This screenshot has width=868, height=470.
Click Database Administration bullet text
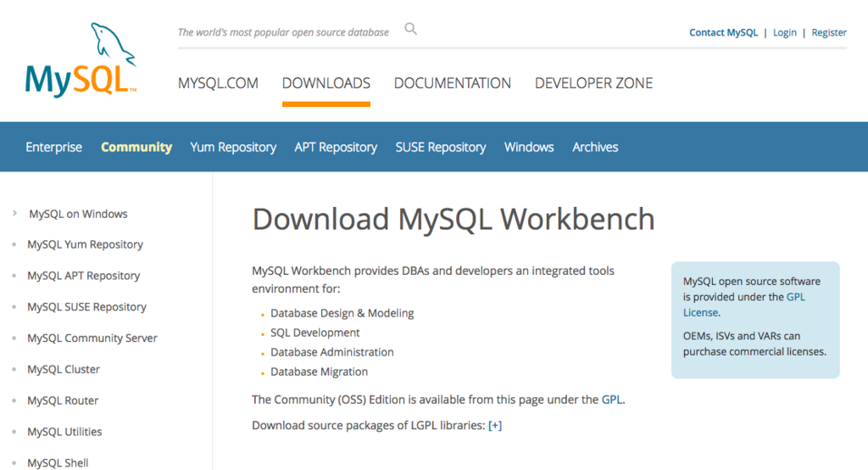click(x=332, y=352)
